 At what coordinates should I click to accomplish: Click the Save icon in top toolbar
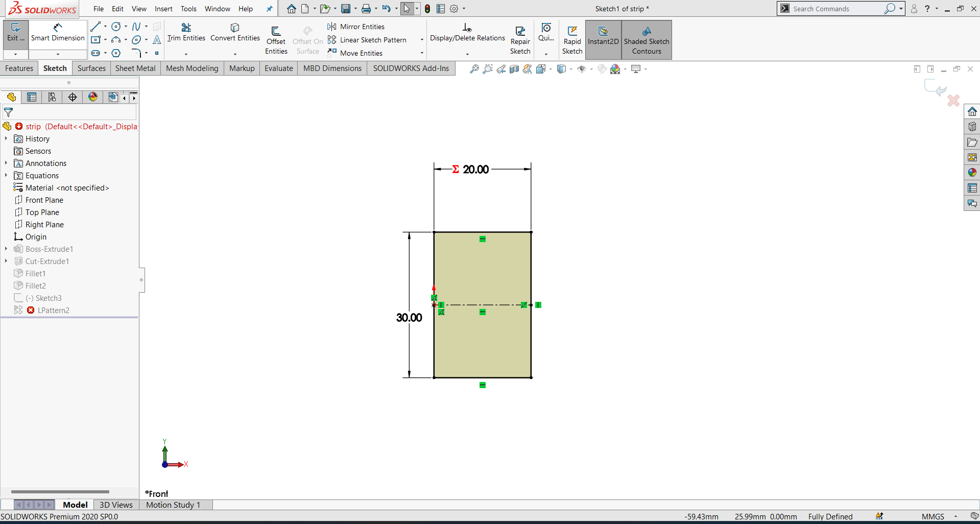tap(346, 9)
